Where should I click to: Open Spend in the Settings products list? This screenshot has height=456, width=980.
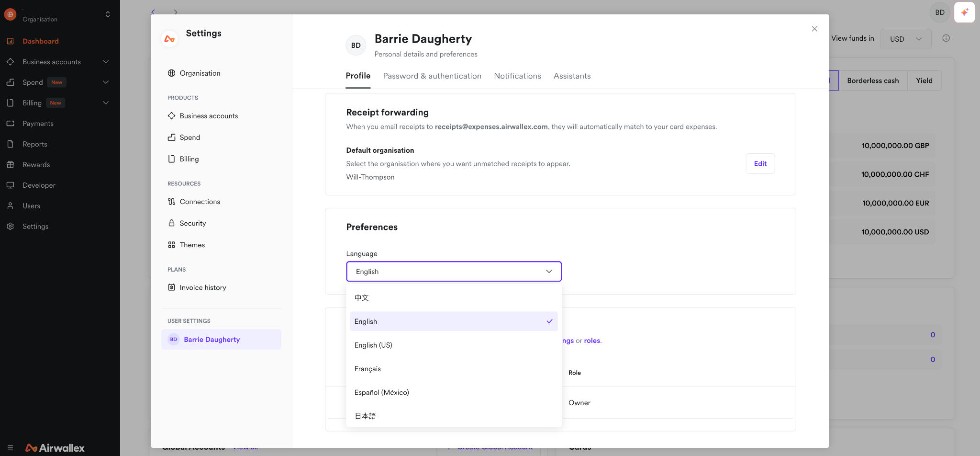[x=221, y=137]
